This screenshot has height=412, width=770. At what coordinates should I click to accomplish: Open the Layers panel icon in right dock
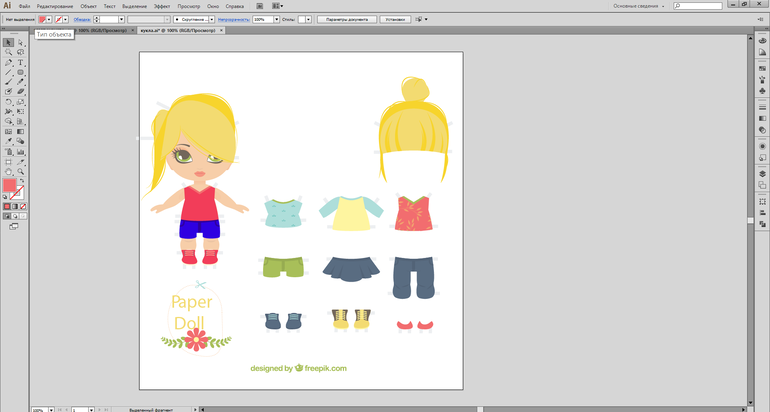[x=762, y=173]
